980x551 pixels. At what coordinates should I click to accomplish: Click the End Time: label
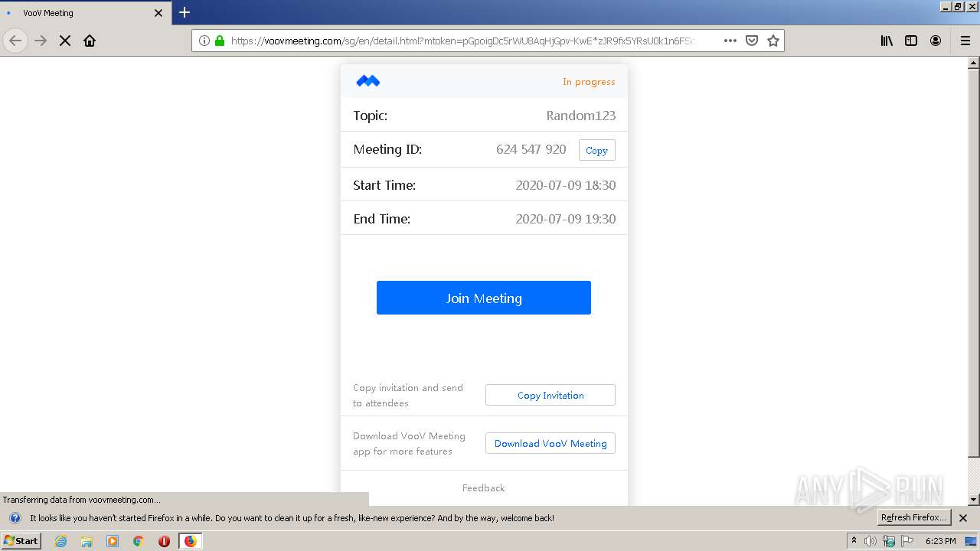382,219
